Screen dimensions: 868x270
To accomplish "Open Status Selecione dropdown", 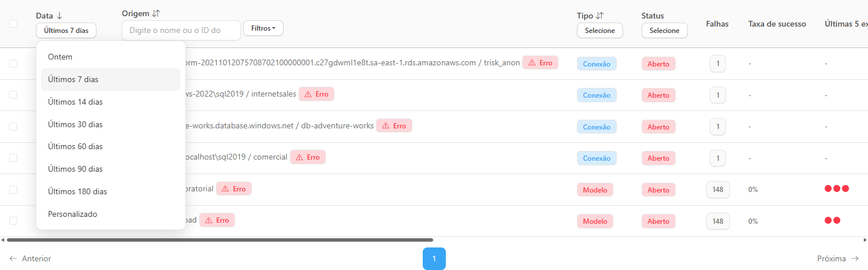I will pyautogui.click(x=664, y=30).
